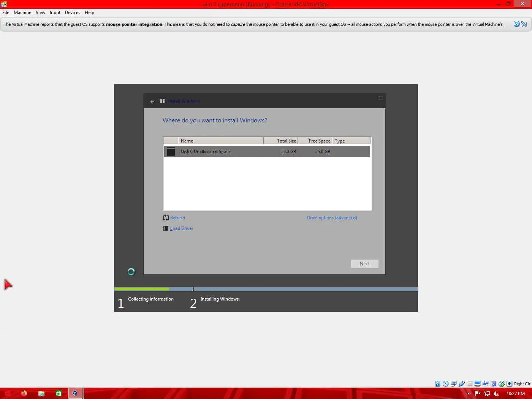
Task: Open Firefox from the taskbar
Action: pyautogui.click(x=24, y=393)
